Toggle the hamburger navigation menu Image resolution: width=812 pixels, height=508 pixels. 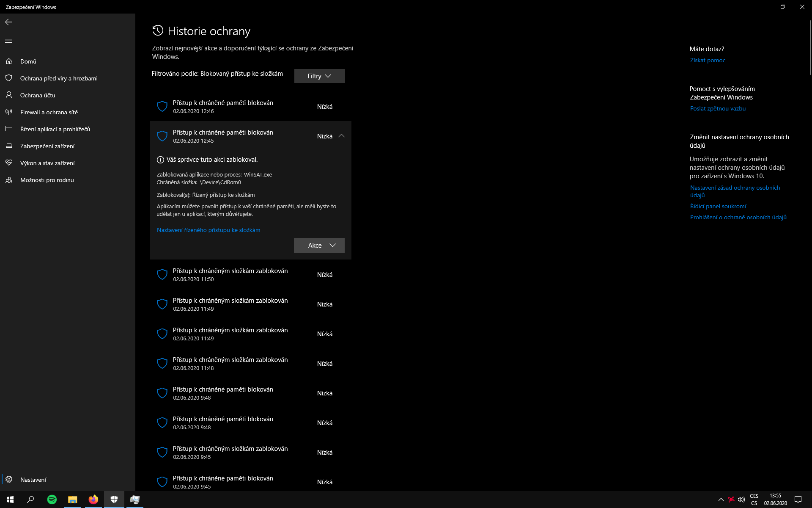(8, 41)
